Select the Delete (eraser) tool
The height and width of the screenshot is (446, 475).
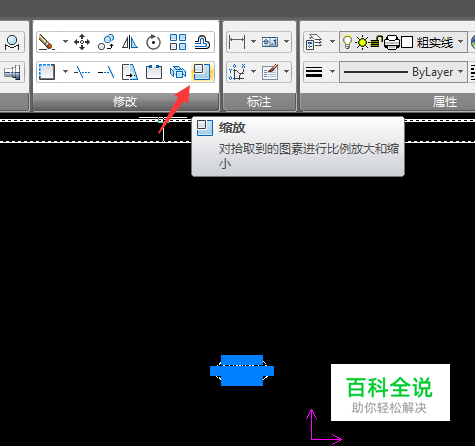click(x=46, y=42)
